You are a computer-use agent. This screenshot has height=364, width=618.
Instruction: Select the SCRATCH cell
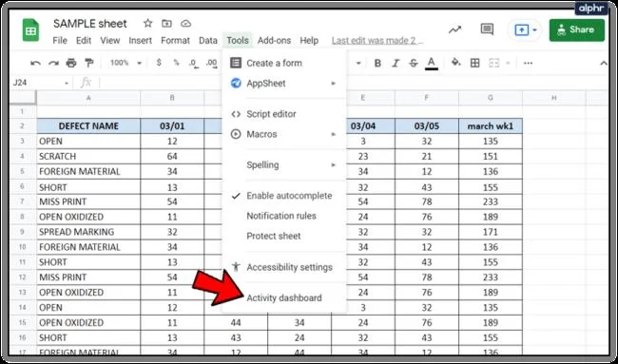pyautogui.click(x=88, y=157)
